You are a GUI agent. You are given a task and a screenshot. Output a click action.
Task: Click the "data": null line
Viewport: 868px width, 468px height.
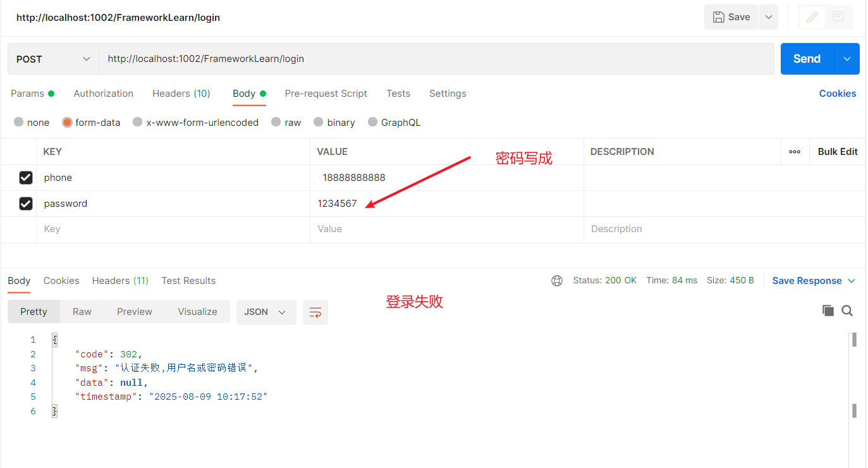[111, 383]
